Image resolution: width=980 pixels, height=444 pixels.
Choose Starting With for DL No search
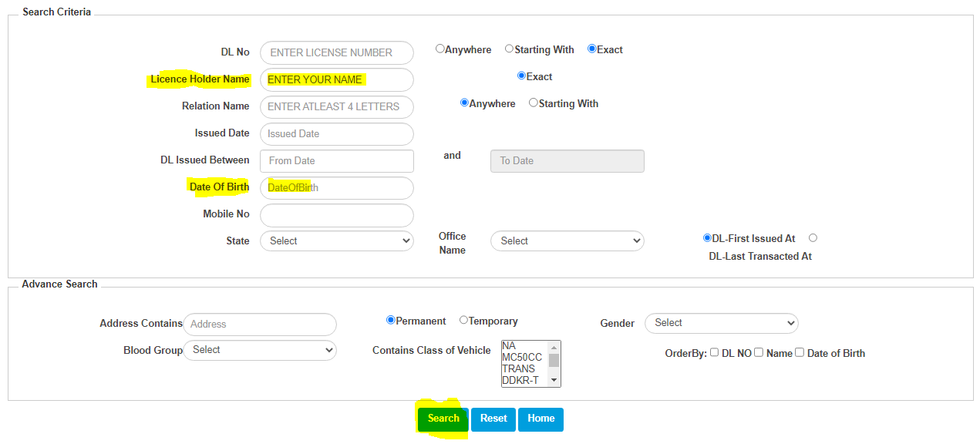pos(509,49)
